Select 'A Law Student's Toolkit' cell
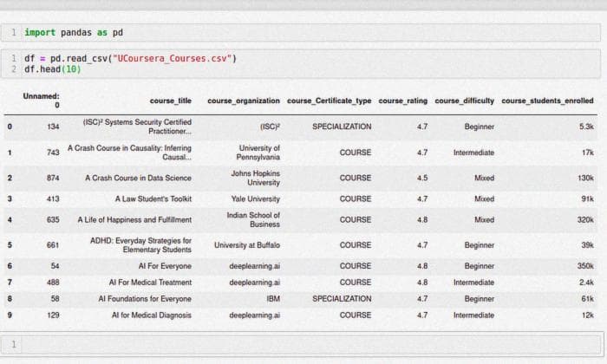The image size is (607, 364). click(x=153, y=198)
